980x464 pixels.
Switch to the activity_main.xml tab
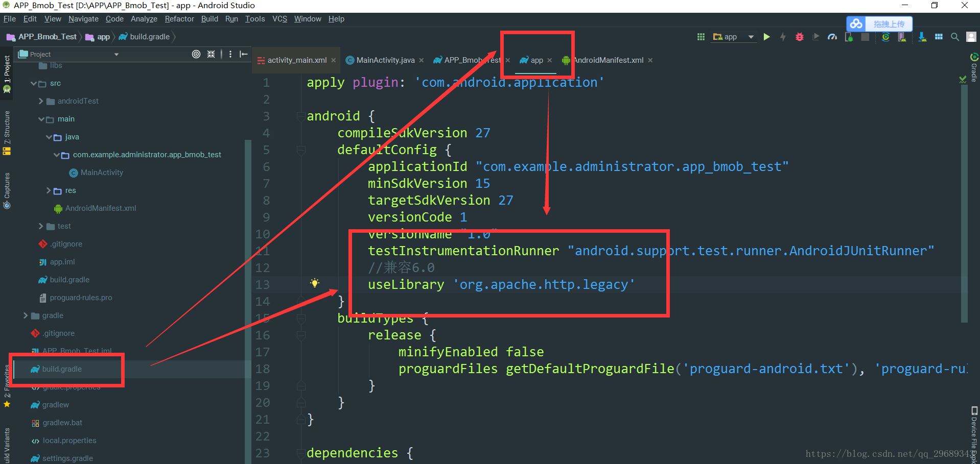coord(297,60)
